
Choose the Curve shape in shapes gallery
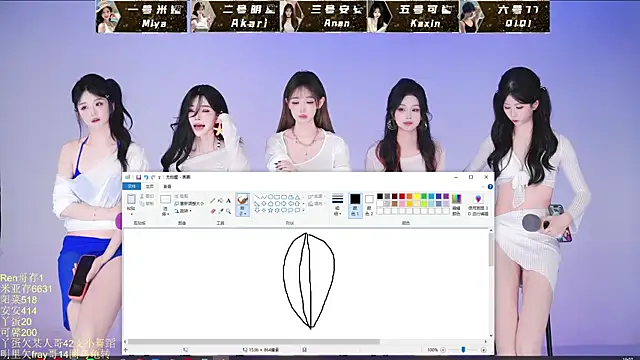pyautogui.click(x=264, y=197)
